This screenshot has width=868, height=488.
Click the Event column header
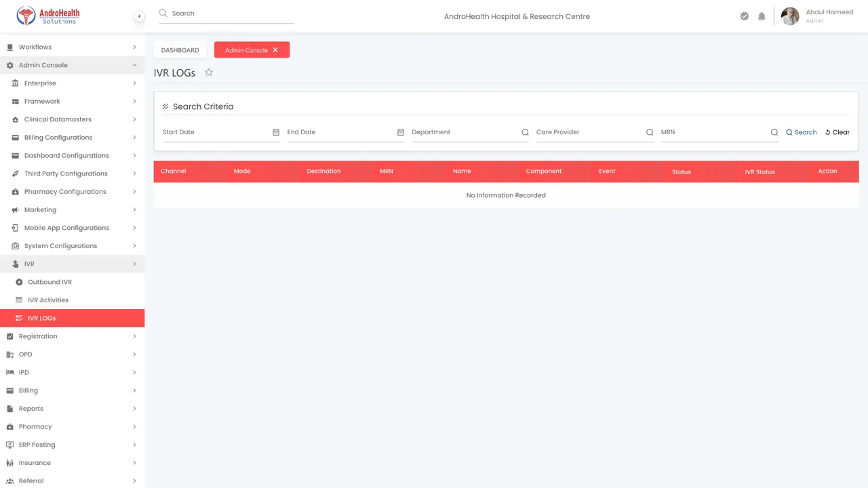pos(607,171)
